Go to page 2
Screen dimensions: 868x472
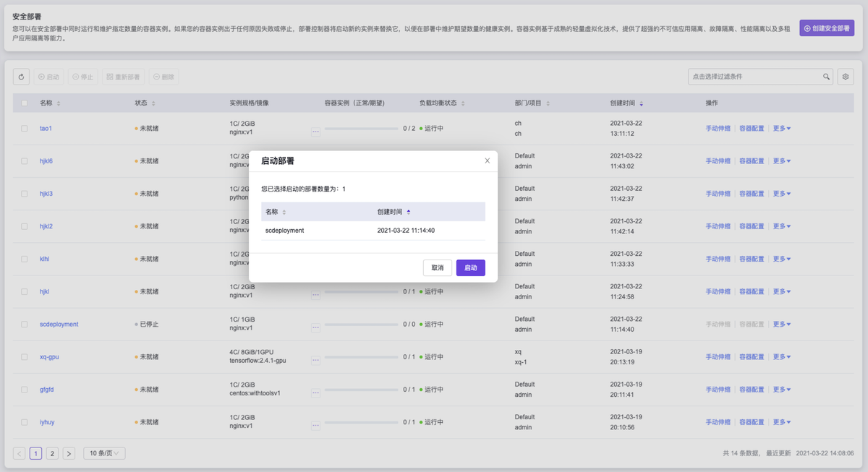[52, 453]
